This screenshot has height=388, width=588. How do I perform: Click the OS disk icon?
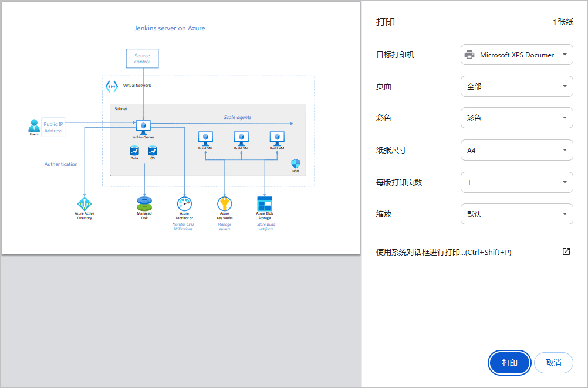click(x=153, y=151)
